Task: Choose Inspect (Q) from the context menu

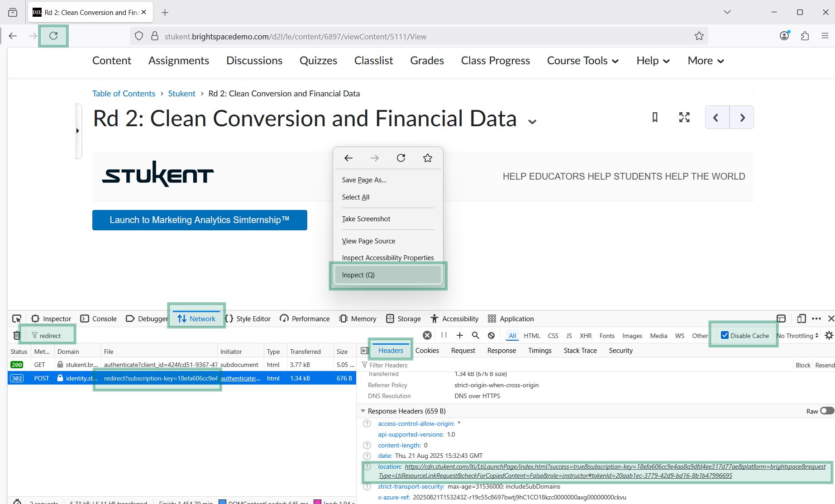Action: pyautogui.click(x=388, y=275)
